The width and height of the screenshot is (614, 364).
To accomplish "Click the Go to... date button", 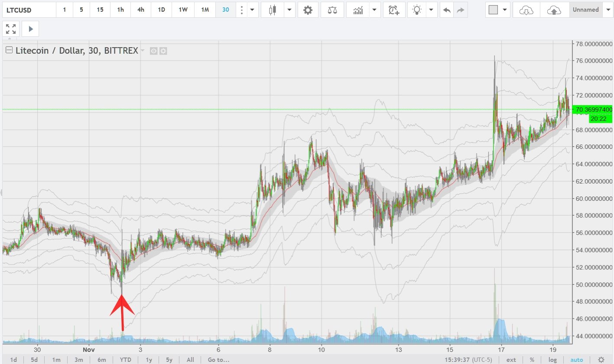I will coord(219,360).
